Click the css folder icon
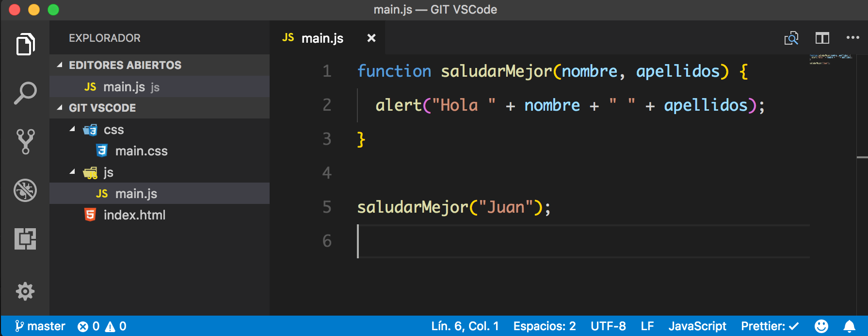Image resolution: width=868 pixels, height=336 pixels. click(90, 130)
